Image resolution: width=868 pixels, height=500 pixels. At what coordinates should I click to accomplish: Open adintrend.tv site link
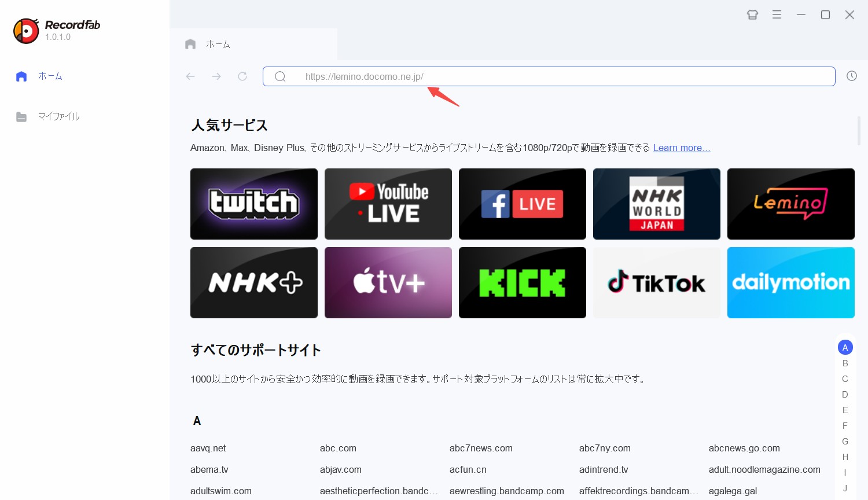[x=604, y=470]
